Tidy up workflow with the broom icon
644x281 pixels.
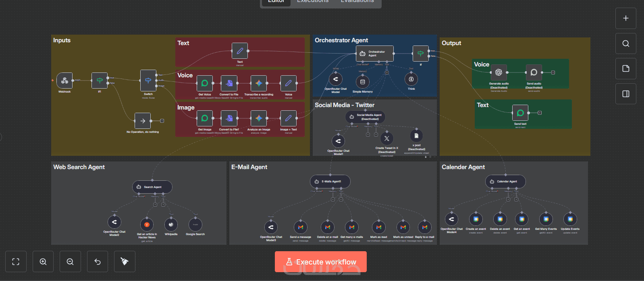(125, 262)
